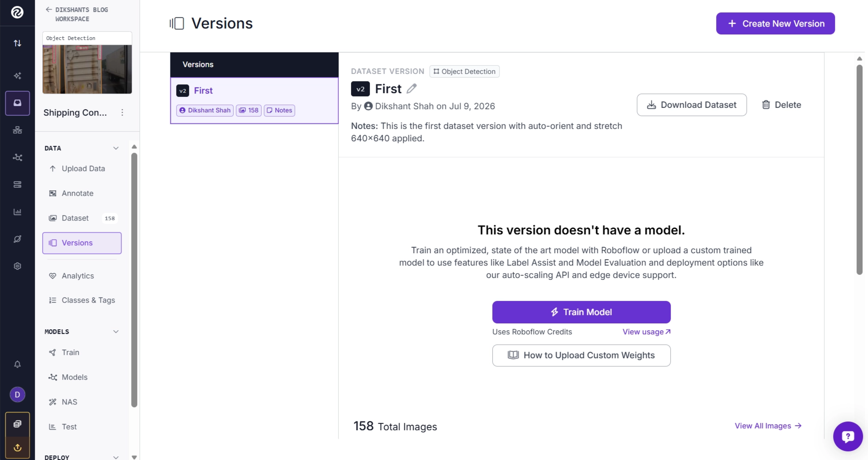Open the chart icon in left rail
868x460 pixels.
pyautogui.click(x=17, y=212)
